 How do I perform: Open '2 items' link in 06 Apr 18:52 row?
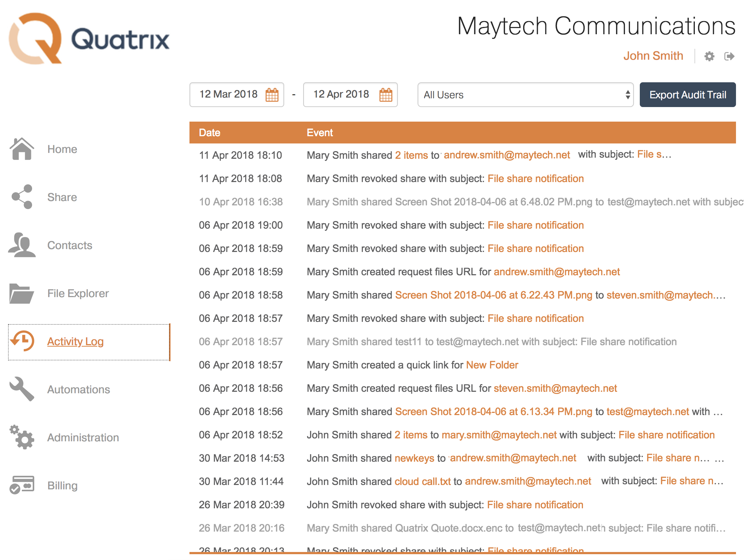pos(411,435)
